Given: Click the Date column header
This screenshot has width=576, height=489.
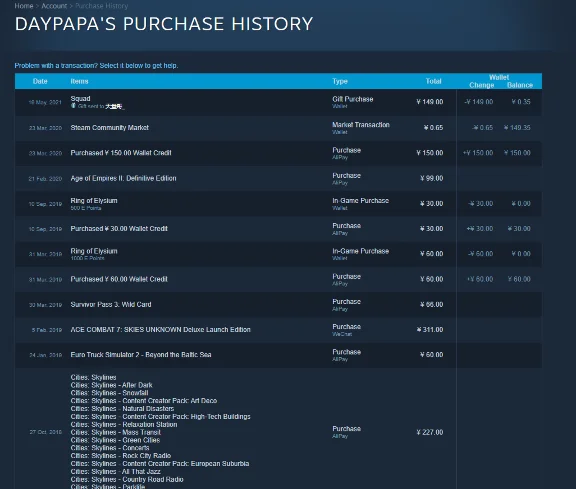Looking at the screenshot, I should point(40,81).
